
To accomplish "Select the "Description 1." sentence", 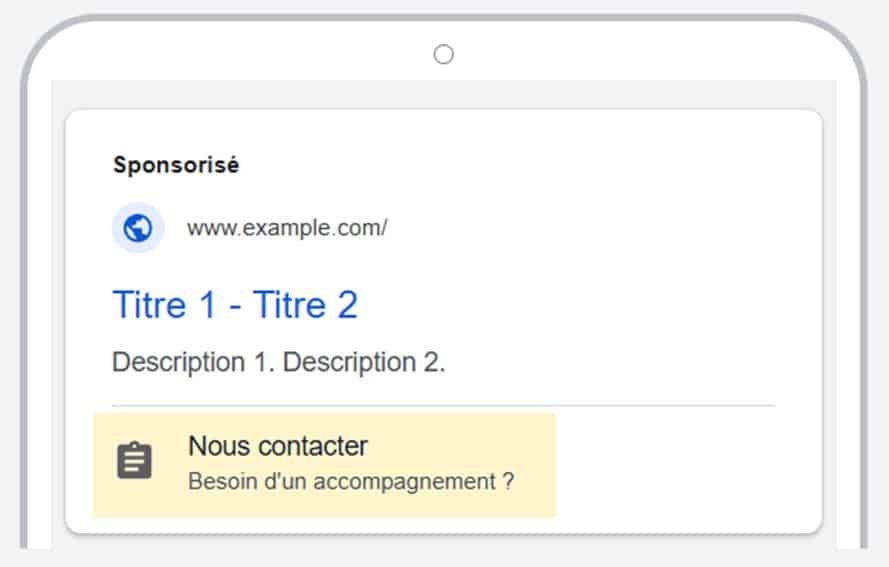I will (x=193, y=362).
